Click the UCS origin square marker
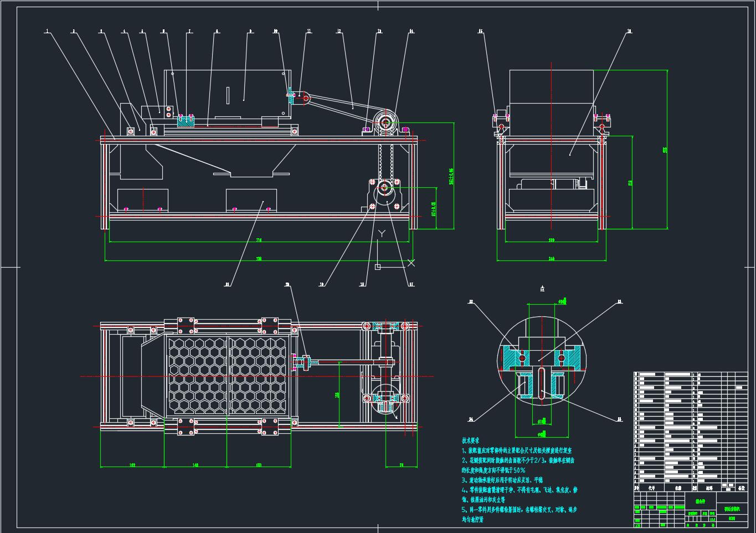756x533 pixels. pyautogui.click(x=378, y=267)
